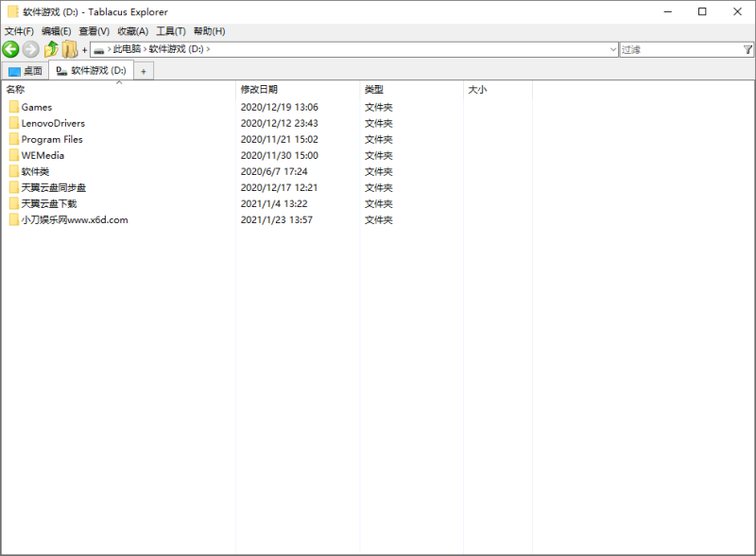The width and height of the screenshot is (756, 556).
Task: Select the Program Files folder
Action: [x=52, y=139]
